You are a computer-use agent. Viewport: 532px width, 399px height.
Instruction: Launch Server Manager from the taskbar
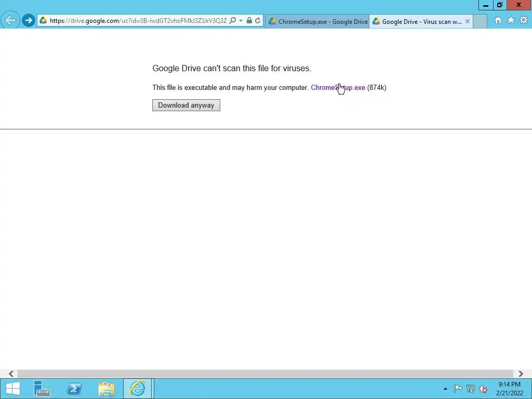(42, 389)
